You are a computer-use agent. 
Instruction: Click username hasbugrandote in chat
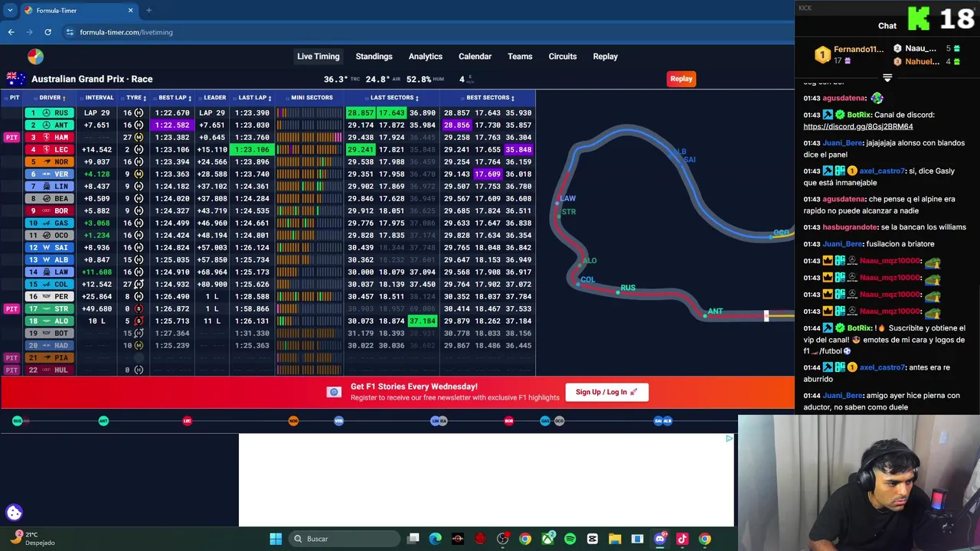(x=851, y=227)
